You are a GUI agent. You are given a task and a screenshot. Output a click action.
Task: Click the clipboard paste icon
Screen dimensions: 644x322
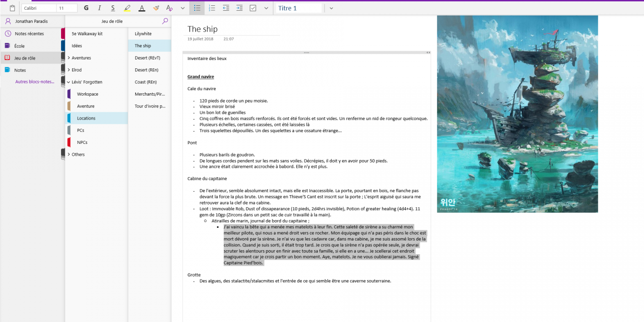[12, 8]
